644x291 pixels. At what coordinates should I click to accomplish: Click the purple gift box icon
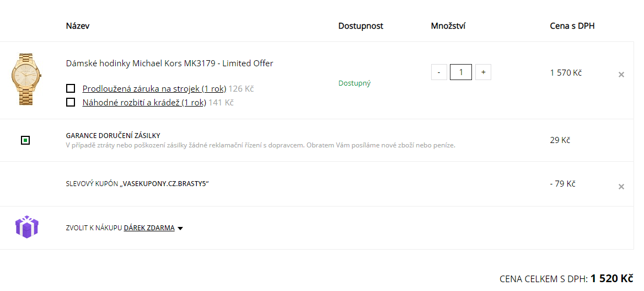tap(26, 227)
